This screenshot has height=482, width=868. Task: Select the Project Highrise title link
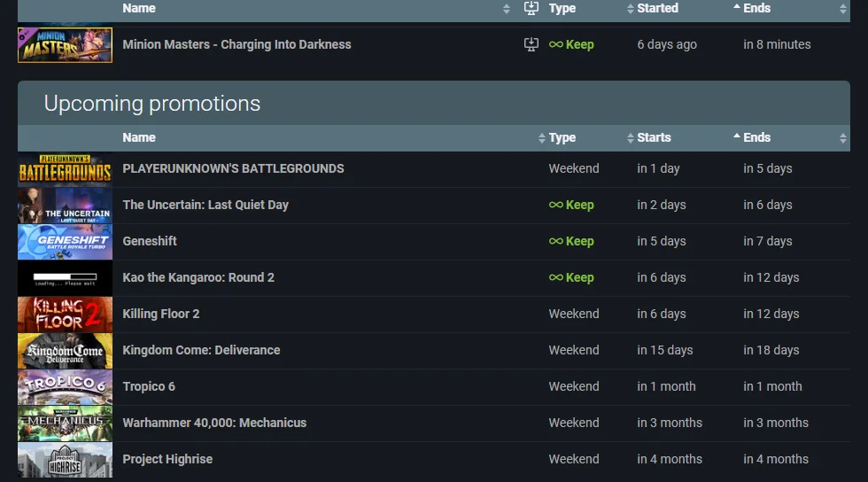click(167, 459)
